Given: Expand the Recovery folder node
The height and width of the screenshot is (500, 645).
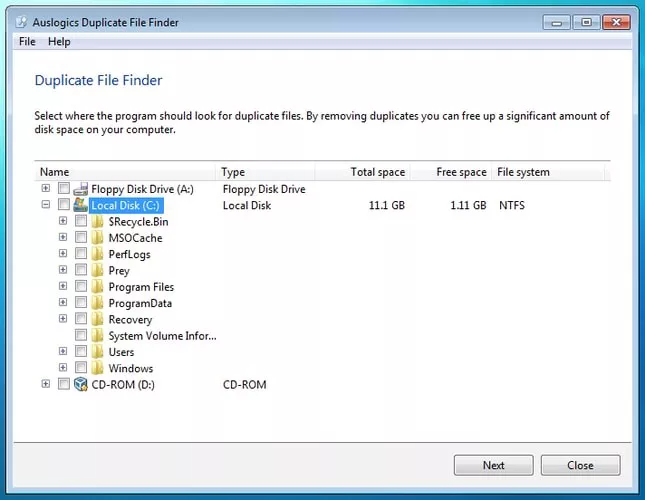Looking at the screenshot, I should [63, 320].
